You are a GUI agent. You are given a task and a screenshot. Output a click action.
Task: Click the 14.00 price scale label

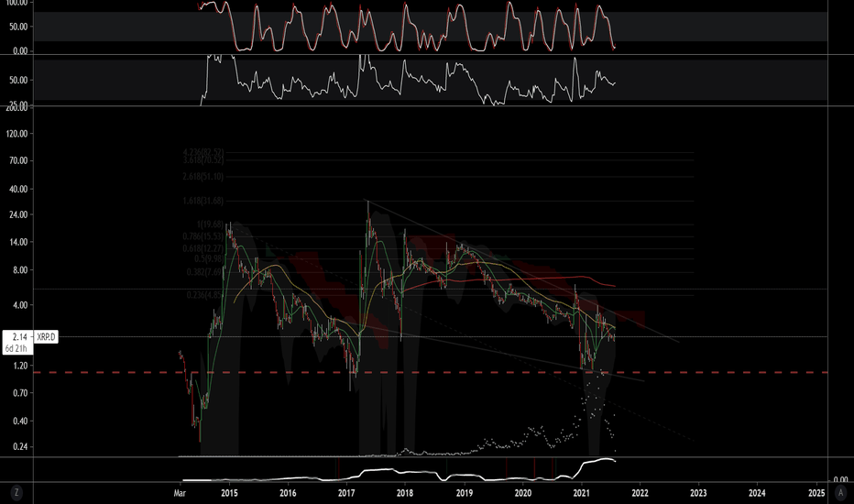pos(18,242)
